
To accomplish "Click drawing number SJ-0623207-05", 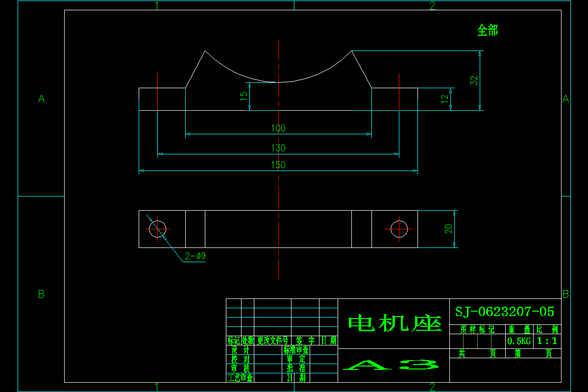I will tap(505, 312).
